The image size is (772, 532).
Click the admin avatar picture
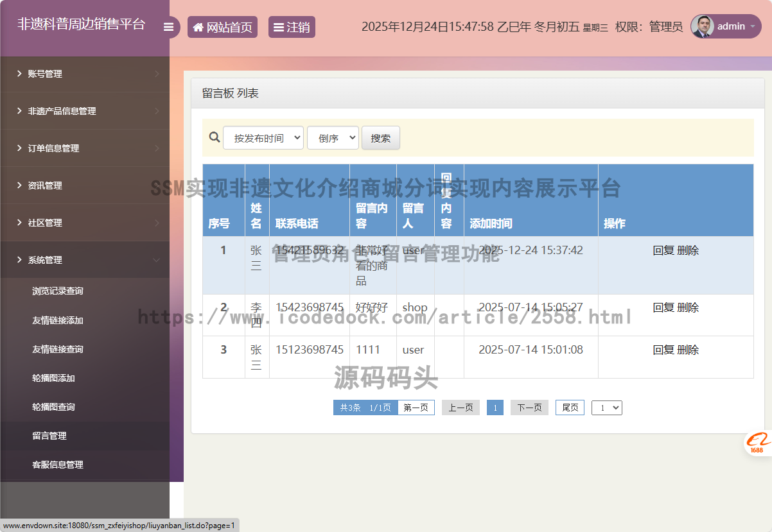point(702,26)
